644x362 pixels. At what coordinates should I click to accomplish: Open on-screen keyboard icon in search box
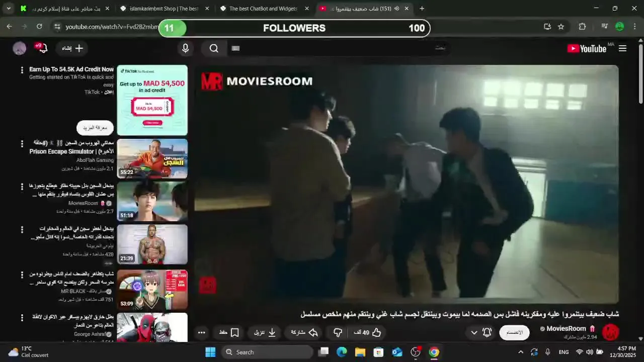pos(235,48)
